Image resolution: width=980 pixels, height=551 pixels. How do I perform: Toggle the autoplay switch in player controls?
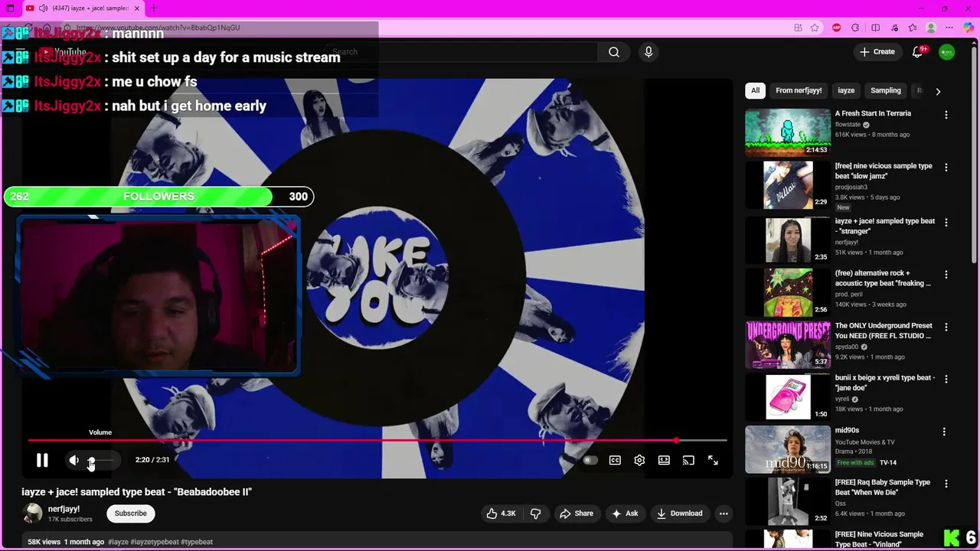590,460
